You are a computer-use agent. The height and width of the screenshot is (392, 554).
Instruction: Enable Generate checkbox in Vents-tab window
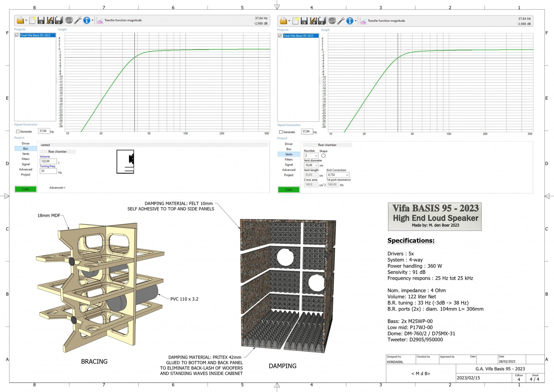[281, 132]
